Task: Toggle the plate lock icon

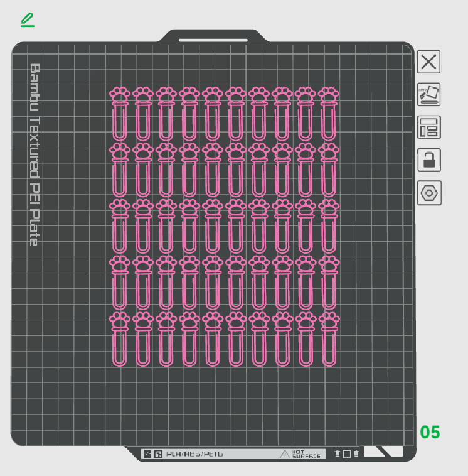Action: [x=429, y=160]
